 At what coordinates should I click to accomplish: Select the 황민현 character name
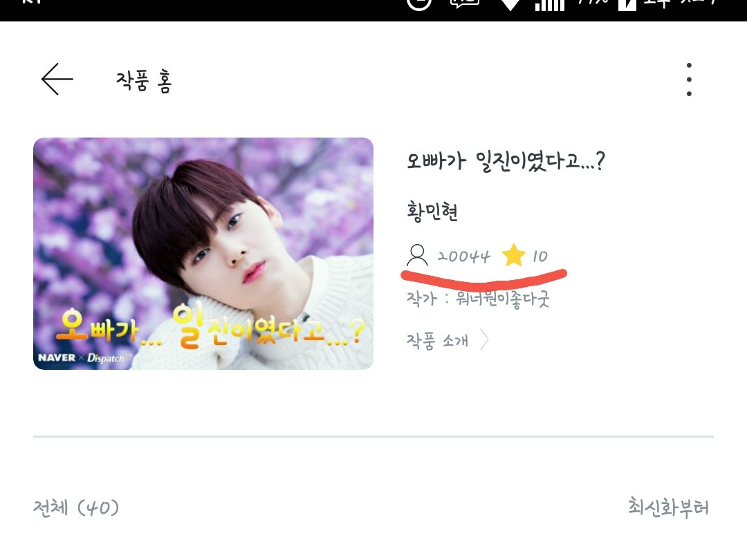[x=432, y=212]
